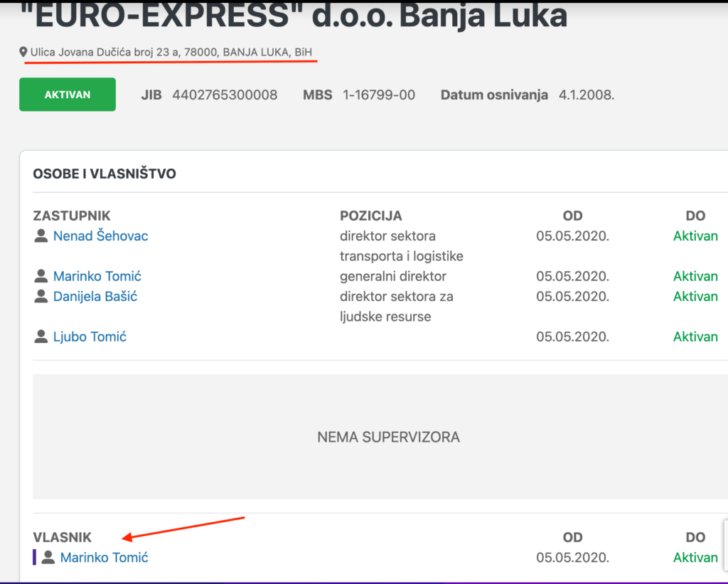Click the OSOBE I VLASNIŠTVO section heading
Screen dimensions: 728x584
click(105, 174)
